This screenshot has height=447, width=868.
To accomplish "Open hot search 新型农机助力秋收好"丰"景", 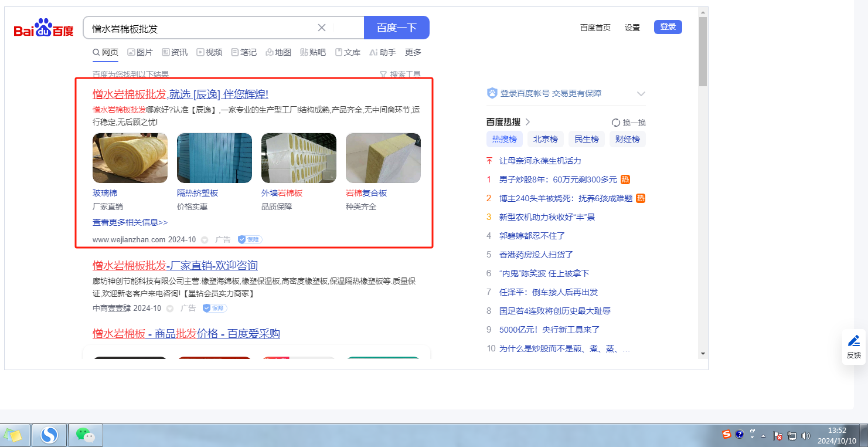I will tap(547, 217).
